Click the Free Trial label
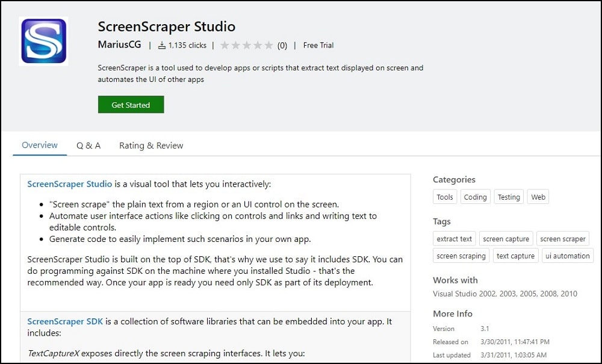The height and width of the screenshot is (364, 602). click(x=318, y=45)
